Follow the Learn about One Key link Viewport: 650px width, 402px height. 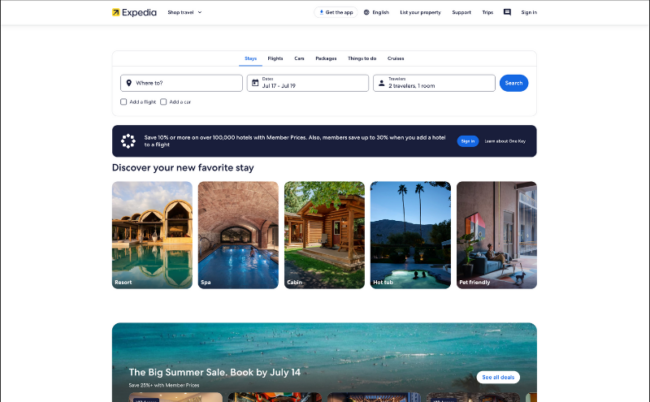505,141
